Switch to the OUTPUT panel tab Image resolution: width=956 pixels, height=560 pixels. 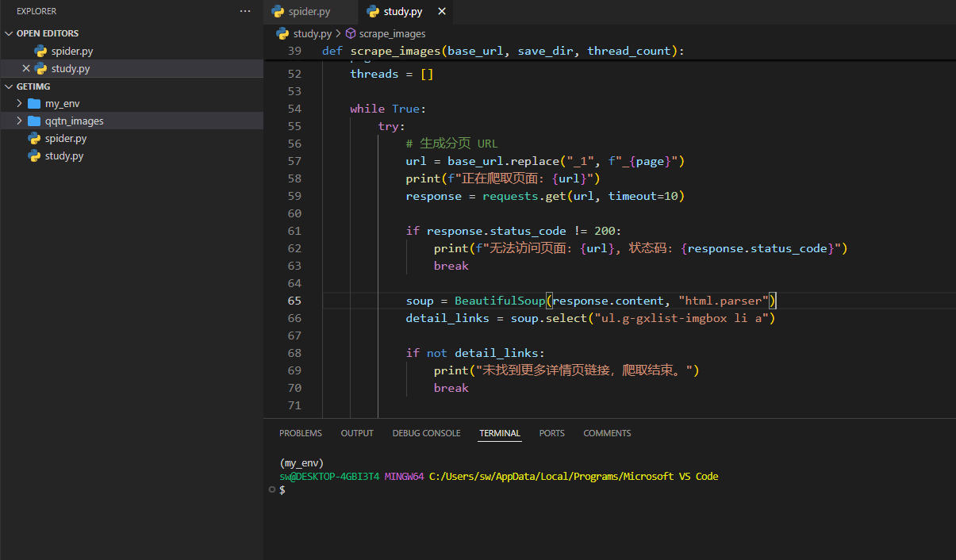(357, 433)
